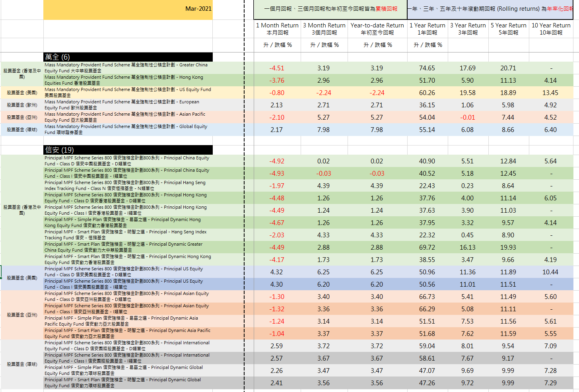Image resolution: width=579 pixels, height=392 pixels.
Task: Select the 1 Year Return column header
Action: (427, 29)
